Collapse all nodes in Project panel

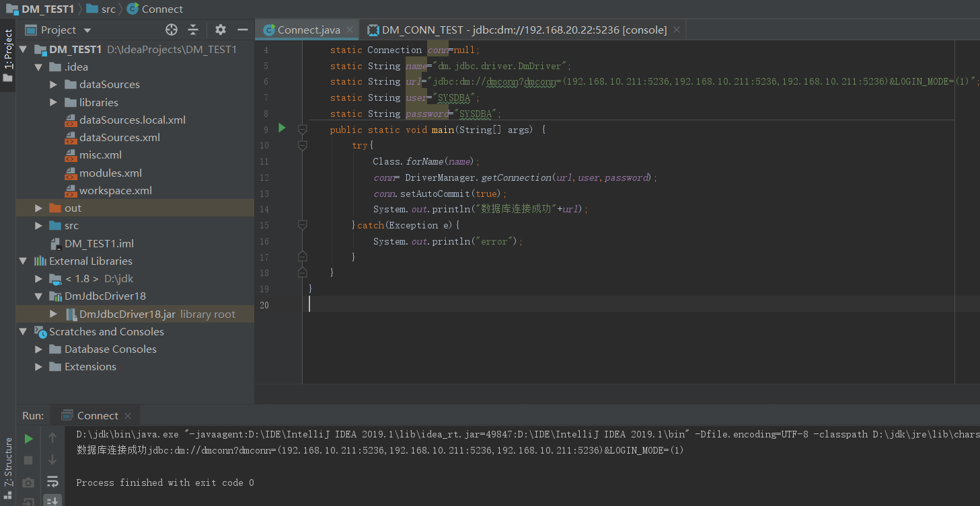coord(193,30)
